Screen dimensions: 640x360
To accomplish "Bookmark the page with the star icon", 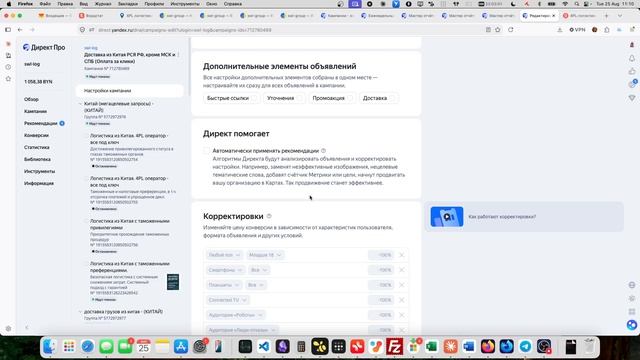I will click(x=498, y=30).
